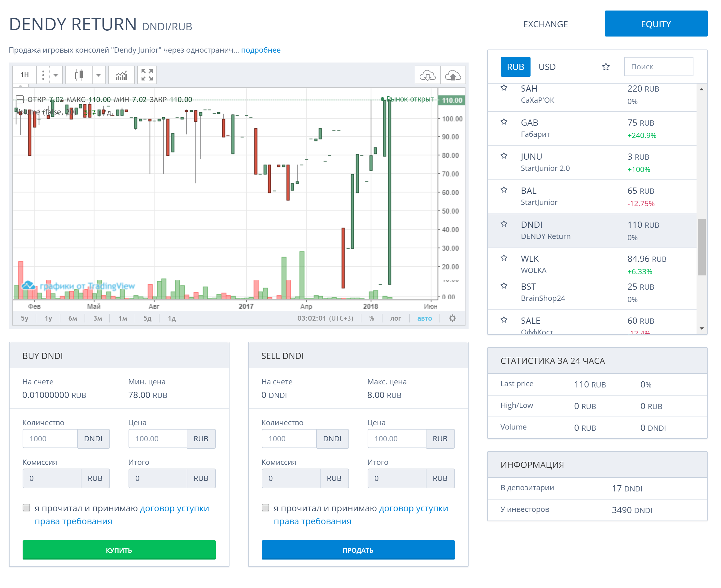Select BST BrainShop24 row

[592, 293]
